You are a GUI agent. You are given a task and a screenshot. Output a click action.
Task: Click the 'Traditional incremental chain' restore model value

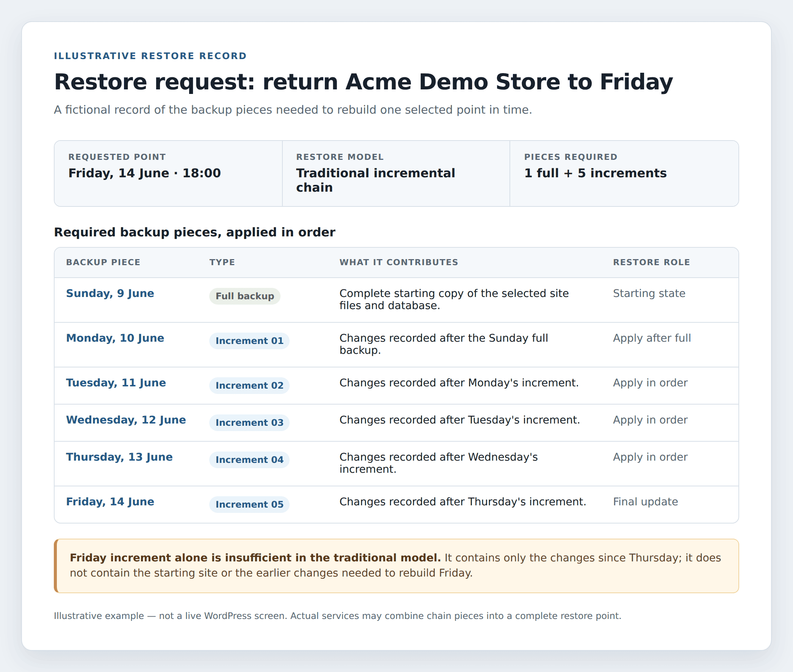click(x=376, y=180)
